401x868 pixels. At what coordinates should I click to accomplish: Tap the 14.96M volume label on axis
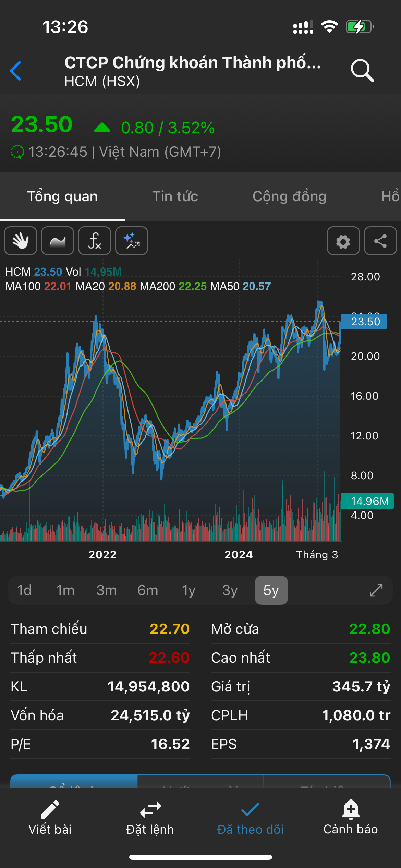click(x=368, y=501)
